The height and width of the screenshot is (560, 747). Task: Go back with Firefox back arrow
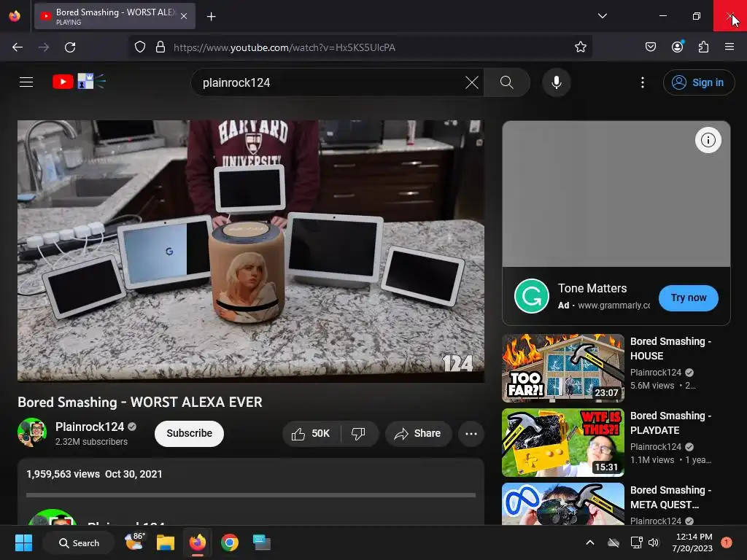coord(18,47)
